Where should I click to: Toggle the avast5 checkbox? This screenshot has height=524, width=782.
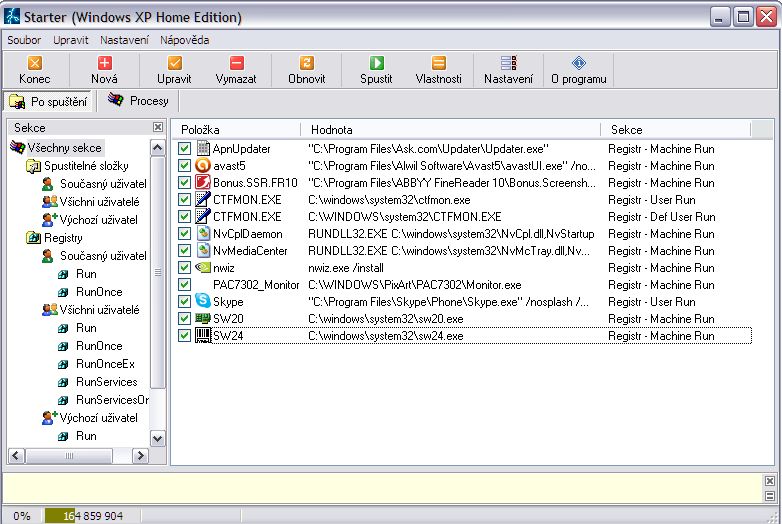pos(184,166)
